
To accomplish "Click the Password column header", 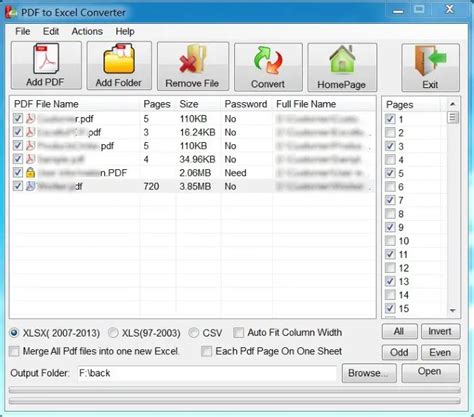I will [x=246, y=104].
